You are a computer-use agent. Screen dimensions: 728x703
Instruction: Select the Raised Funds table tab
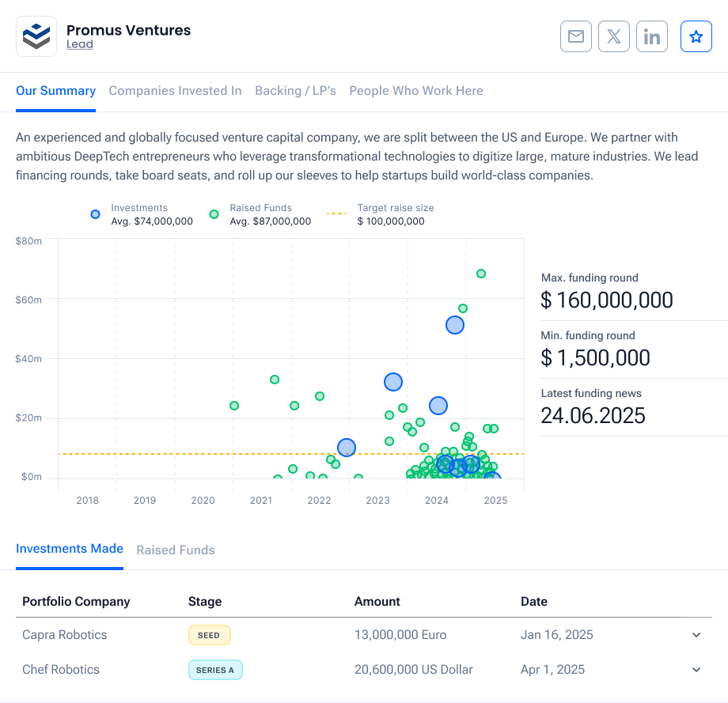[176, 550]
